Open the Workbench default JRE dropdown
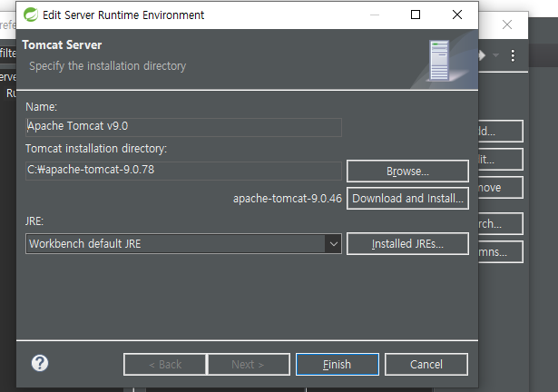The width and height of the screenshot is (558, 392). pyautogui.click(x=183, y=244)
